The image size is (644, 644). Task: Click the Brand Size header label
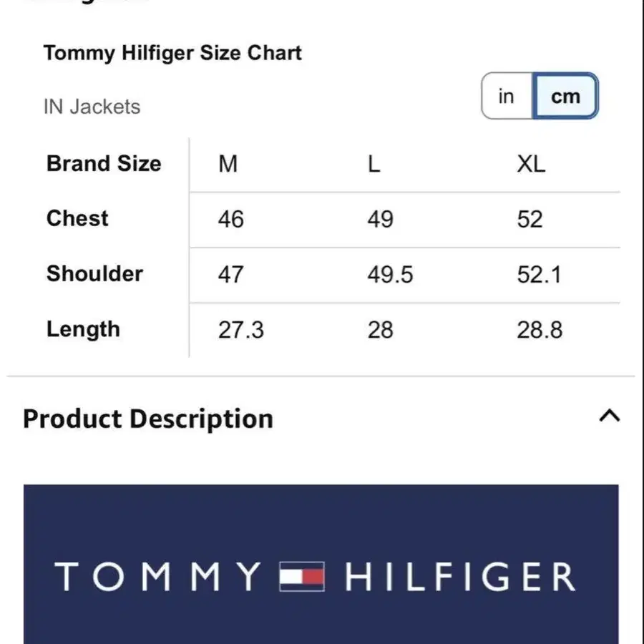coord(104,164)
